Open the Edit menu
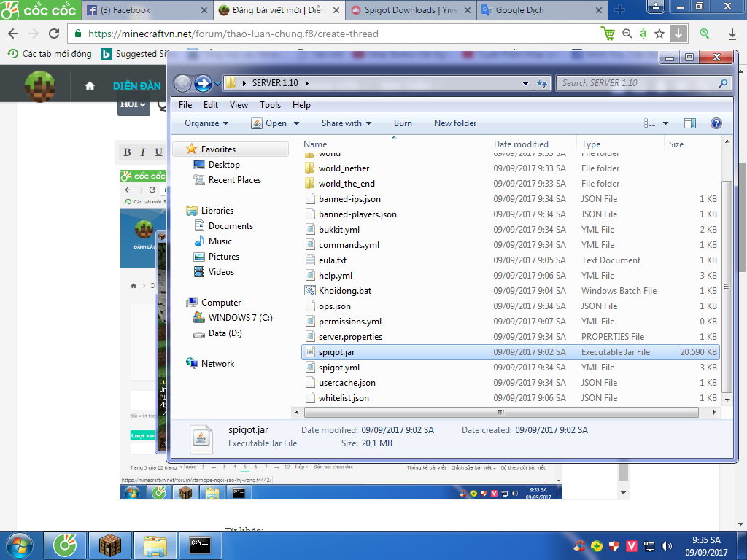The height and width of the screenshot is (560, 747). point(211,105)
